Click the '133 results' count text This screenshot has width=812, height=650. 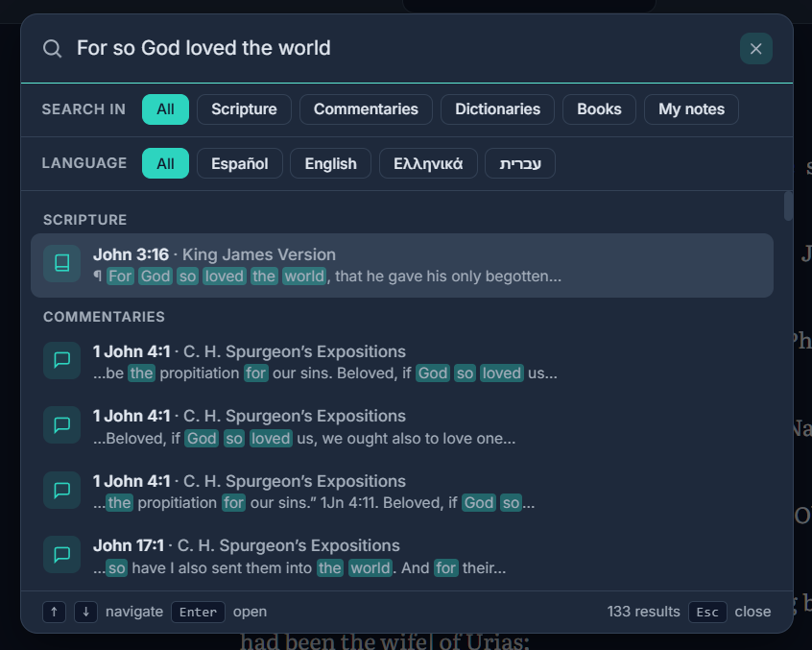[643, 612]
